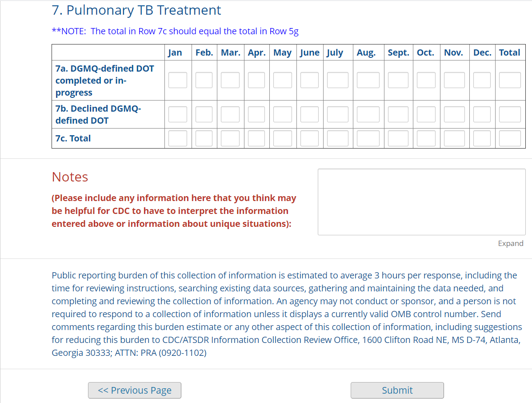This screenshot has width=532, height=403.
Task: Click the 7a row August input
Action: [x=368, y=80]
